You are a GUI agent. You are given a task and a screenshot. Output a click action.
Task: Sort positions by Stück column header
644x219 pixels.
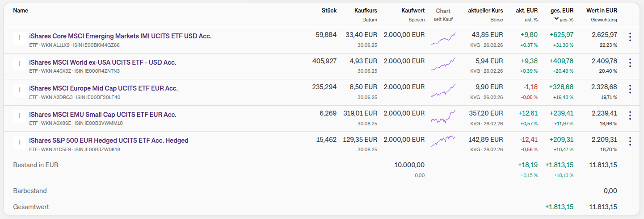click(329, 10)
